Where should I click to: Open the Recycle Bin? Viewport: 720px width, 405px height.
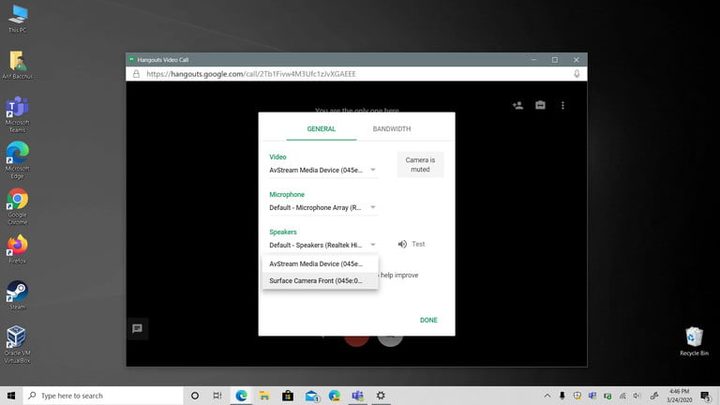694,341
